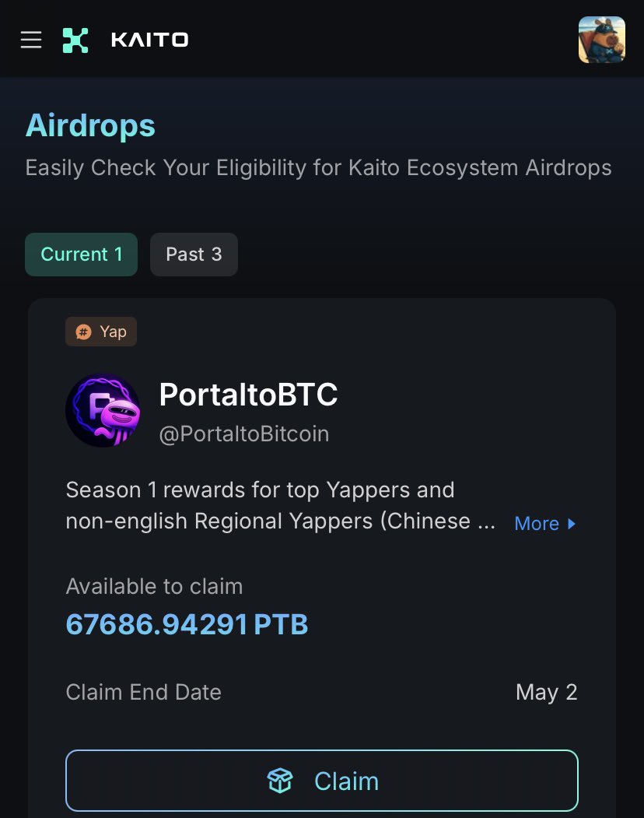Switch to the Past 3 tab
The width and height of the screenshot is (644, 818).
(x=194, y=254)
